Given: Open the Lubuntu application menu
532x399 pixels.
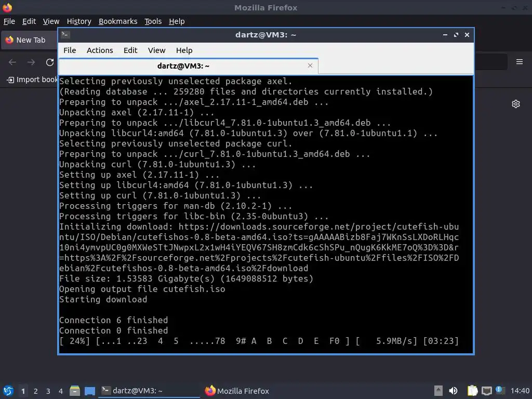Looking at the screenshot, I should 8,391.
